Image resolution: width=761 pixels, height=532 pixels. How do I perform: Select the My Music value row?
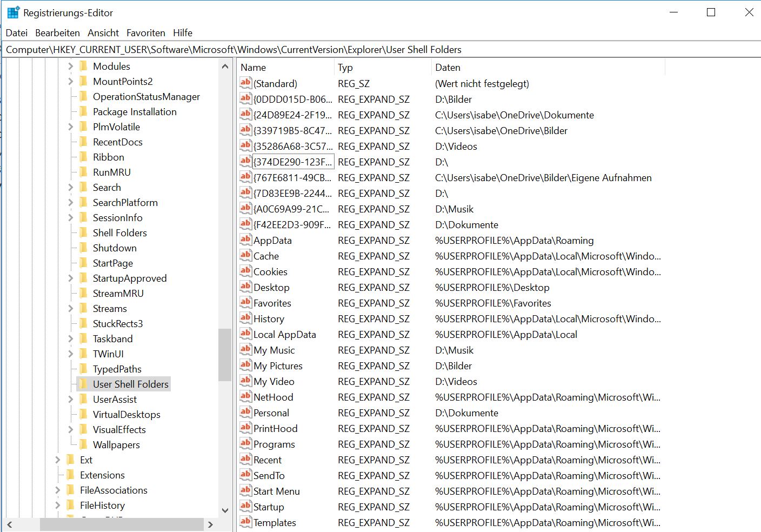pyautogui.click(x=450, y=350)
